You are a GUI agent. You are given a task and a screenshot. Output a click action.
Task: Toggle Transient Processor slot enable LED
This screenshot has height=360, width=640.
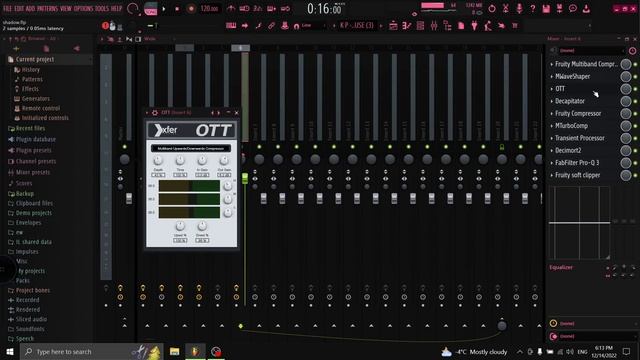635,138
